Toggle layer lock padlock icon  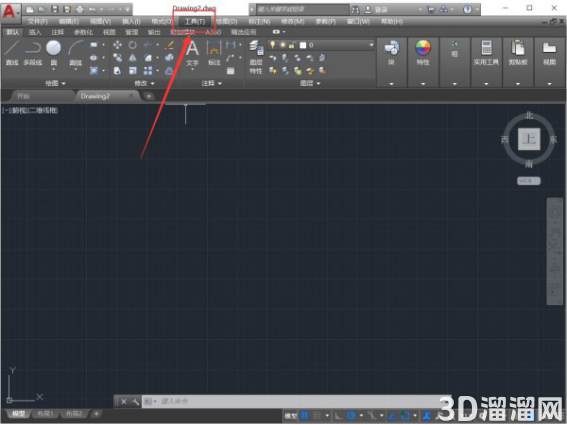[291, 45]
